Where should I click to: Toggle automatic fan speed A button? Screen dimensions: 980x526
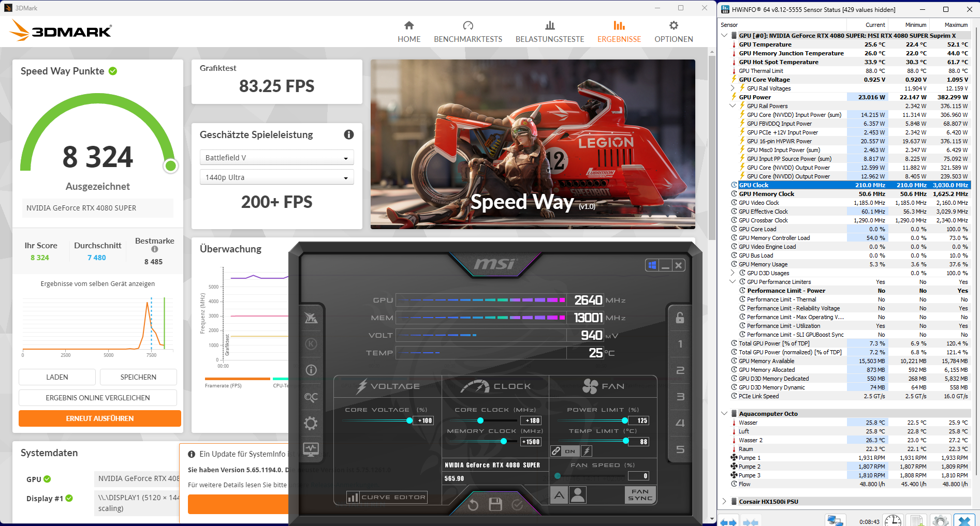[x=559, y=495]
